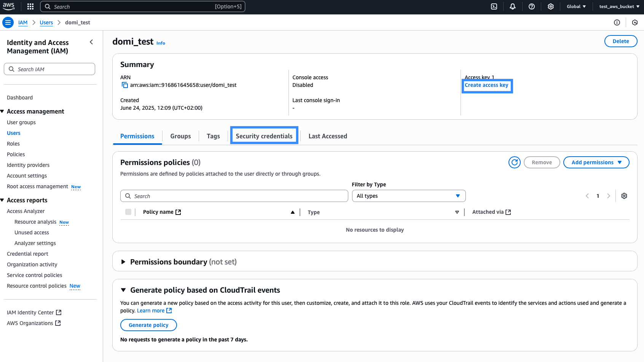This screenshot has width=644, height=362.
Task: Open Service control policies in sidebar
Action: [35, 275]
